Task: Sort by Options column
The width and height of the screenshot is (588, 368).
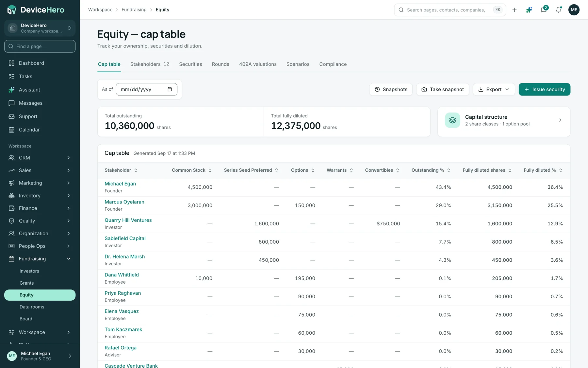Action: 303,170
